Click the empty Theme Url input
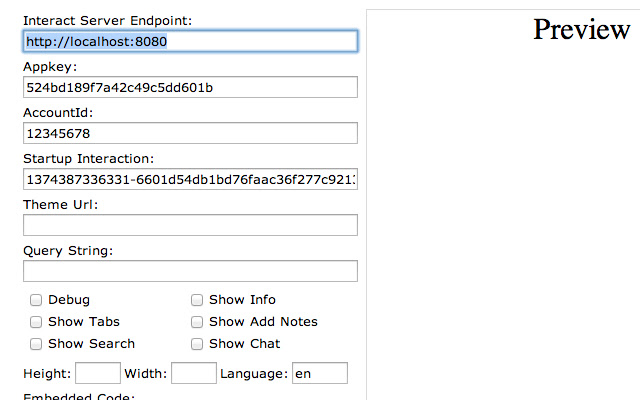Image resolution: width=640 pixels, height=400 pixels. click(190, 225)
